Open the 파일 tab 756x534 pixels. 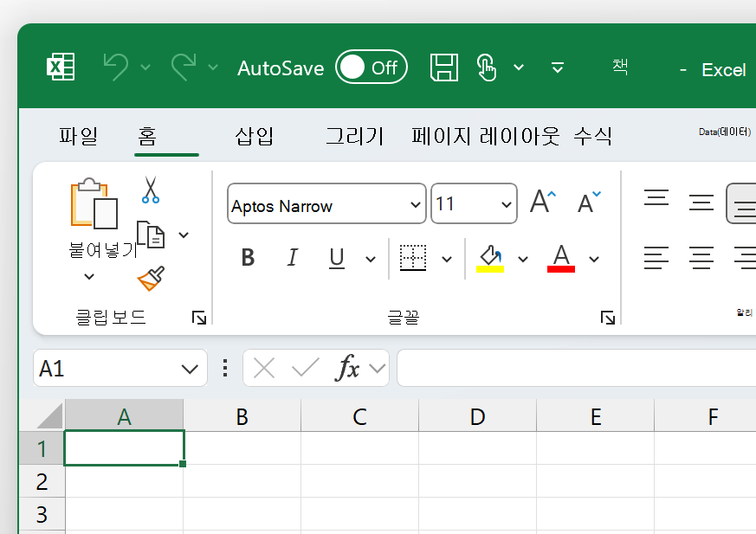[79, 136]
